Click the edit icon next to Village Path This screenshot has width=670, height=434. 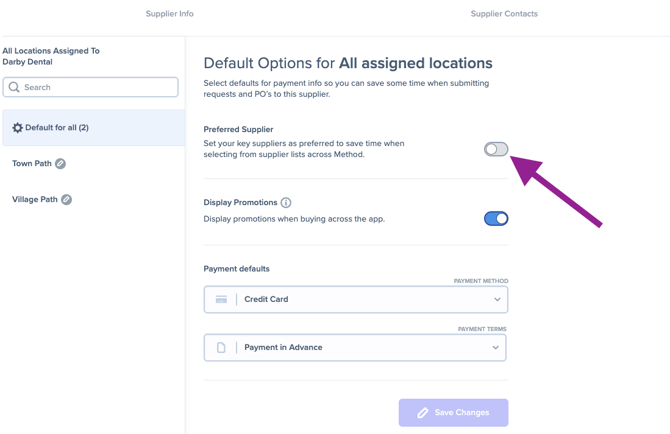[66, 199]
